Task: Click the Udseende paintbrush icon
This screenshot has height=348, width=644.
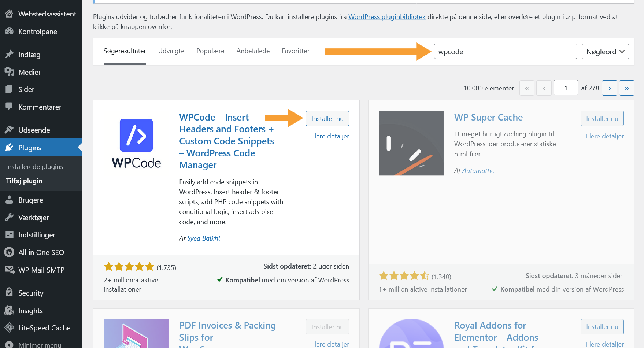Action: click(x=9, y=130)
